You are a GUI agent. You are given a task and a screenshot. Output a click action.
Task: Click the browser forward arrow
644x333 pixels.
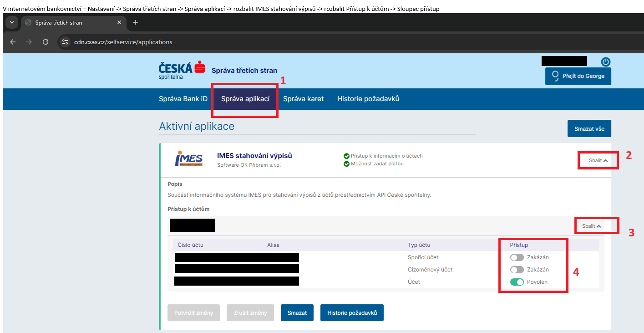29,42
